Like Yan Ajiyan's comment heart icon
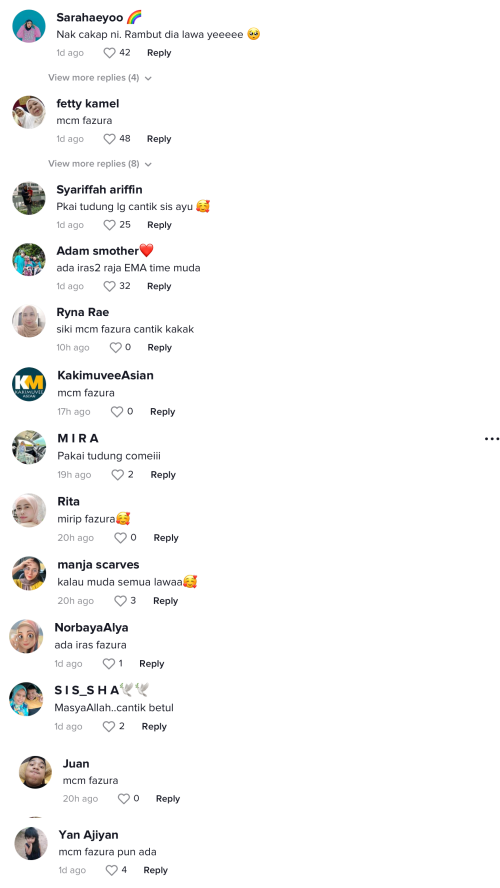 (112, 870)
